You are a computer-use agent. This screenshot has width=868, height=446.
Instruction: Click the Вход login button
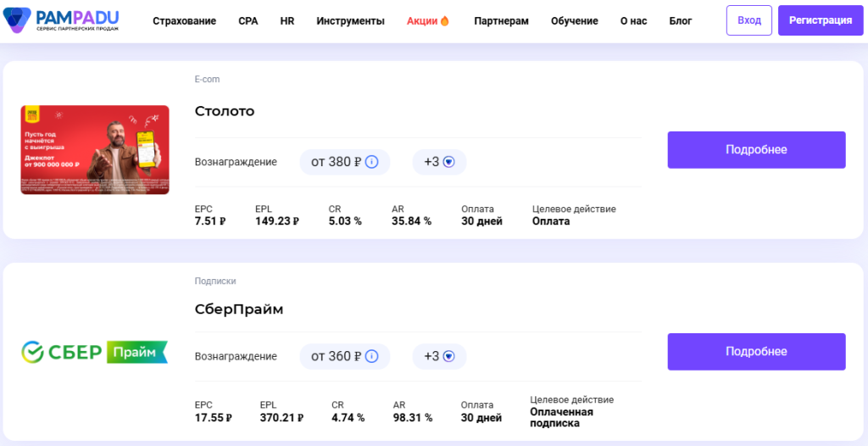pos(749,20)
